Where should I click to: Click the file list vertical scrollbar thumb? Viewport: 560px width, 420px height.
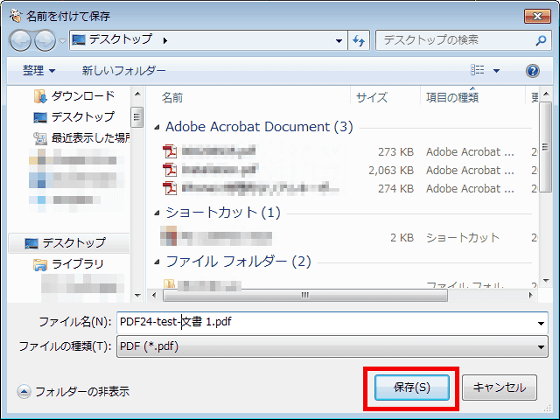pyautogui.click(x=545, y=147)
